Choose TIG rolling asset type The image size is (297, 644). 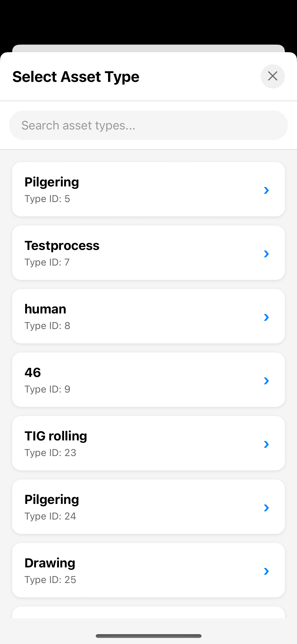point(126,443)
